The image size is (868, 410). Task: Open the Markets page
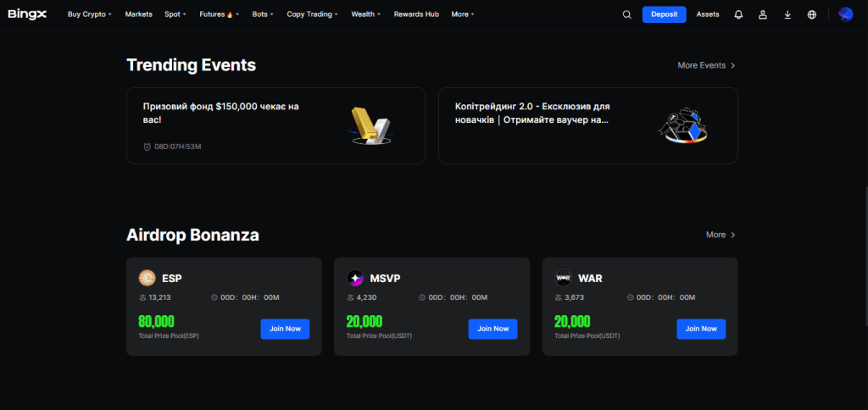pos(138,14)
